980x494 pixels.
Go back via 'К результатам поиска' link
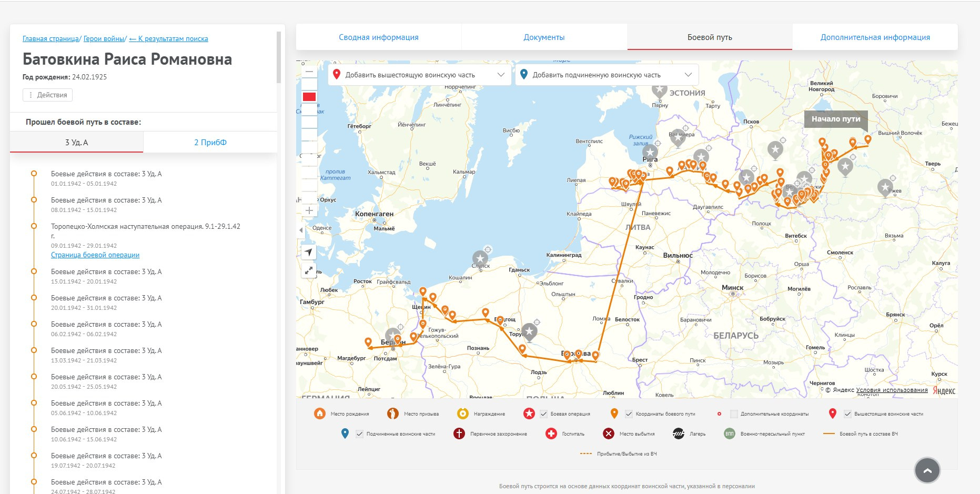point(168,39)
